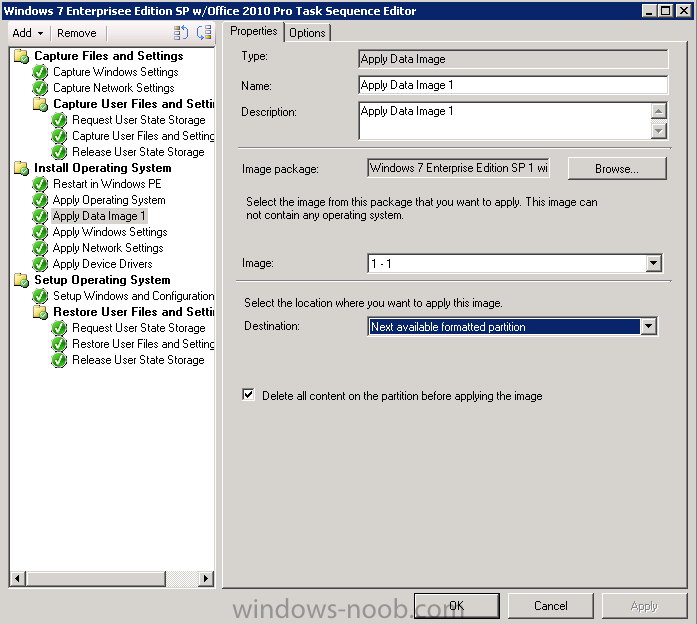Click the Type field showing Apply Data Image

click(513, 59)
